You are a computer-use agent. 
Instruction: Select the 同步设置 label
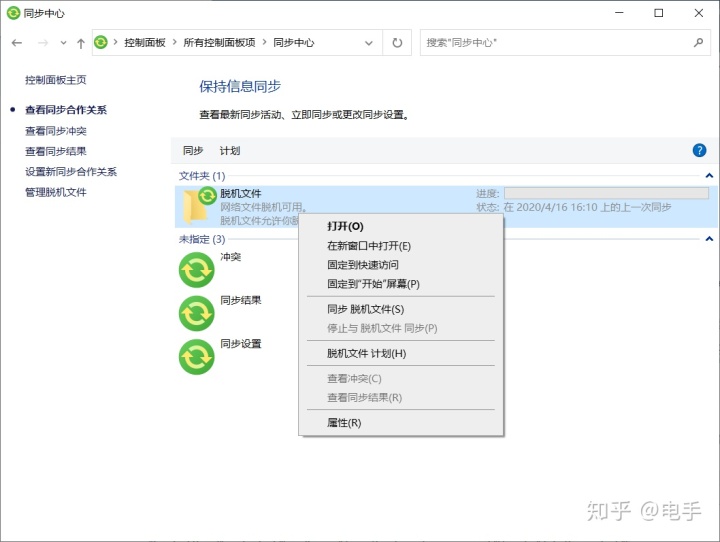point(241,344)
